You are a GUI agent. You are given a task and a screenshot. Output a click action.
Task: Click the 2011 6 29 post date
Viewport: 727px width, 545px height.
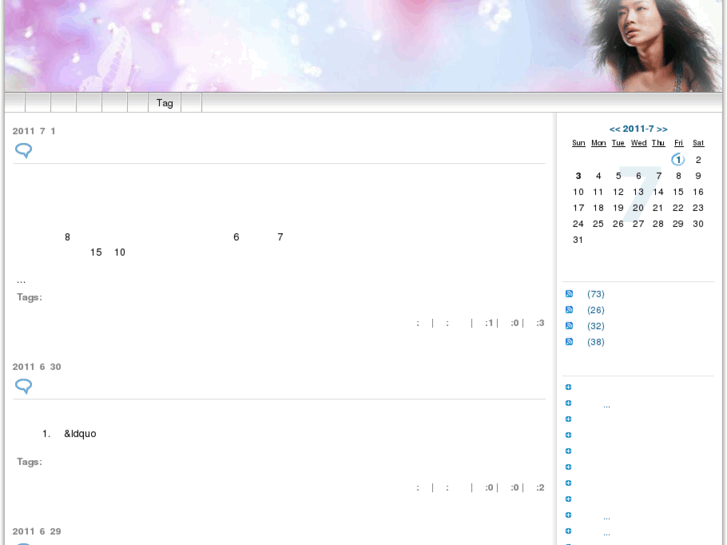[37, 532]
